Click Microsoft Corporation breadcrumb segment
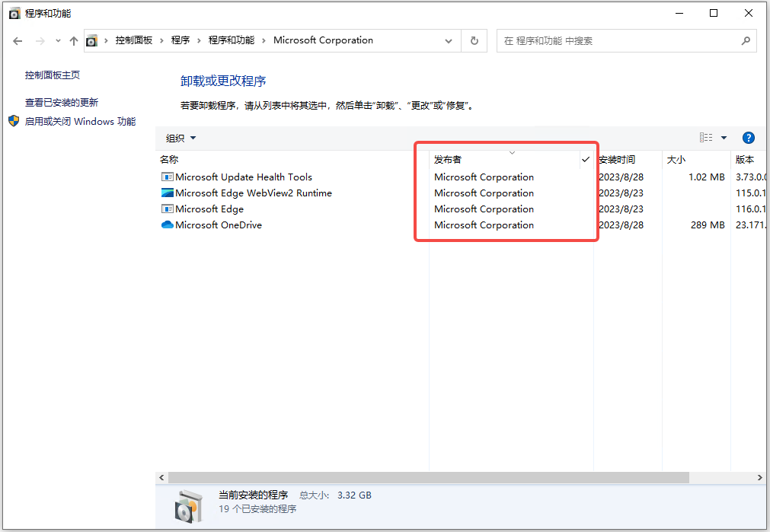 [x=323, y=40]
